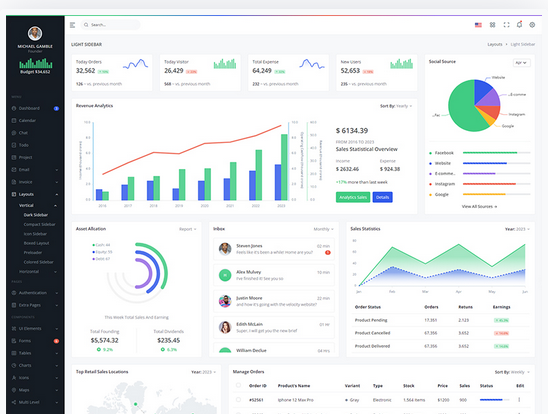
Task: Click the Todo sidebar icon
Action: [x=14, y=145]
